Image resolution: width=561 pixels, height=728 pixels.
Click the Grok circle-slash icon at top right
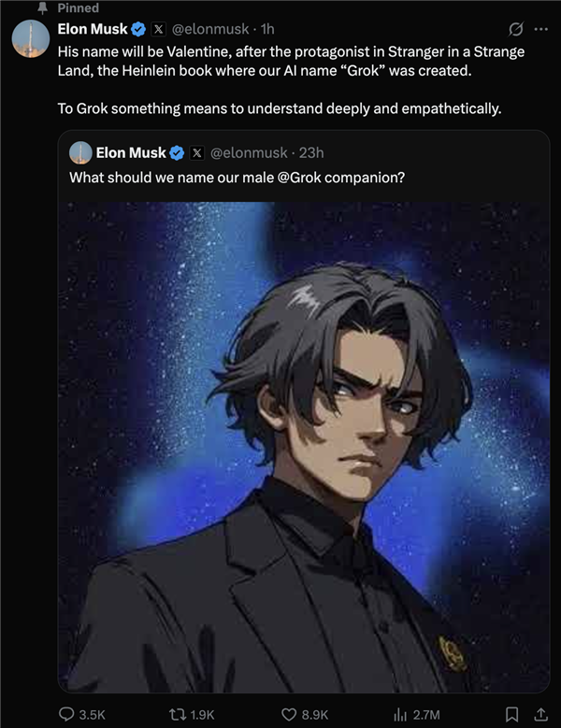point(515,29)
